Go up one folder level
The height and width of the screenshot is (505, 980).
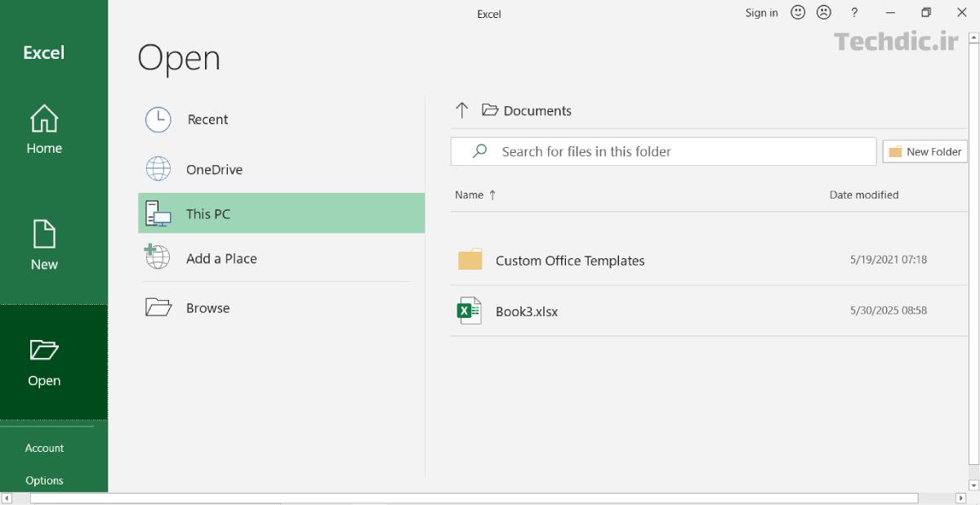pos(462,110)
